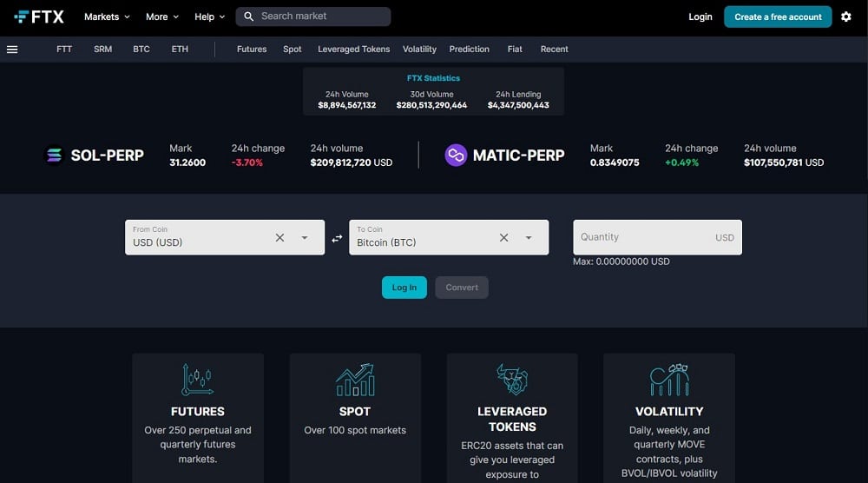Click the SOL-PERP Solana icon
The image size is (868, 483).
54,155
